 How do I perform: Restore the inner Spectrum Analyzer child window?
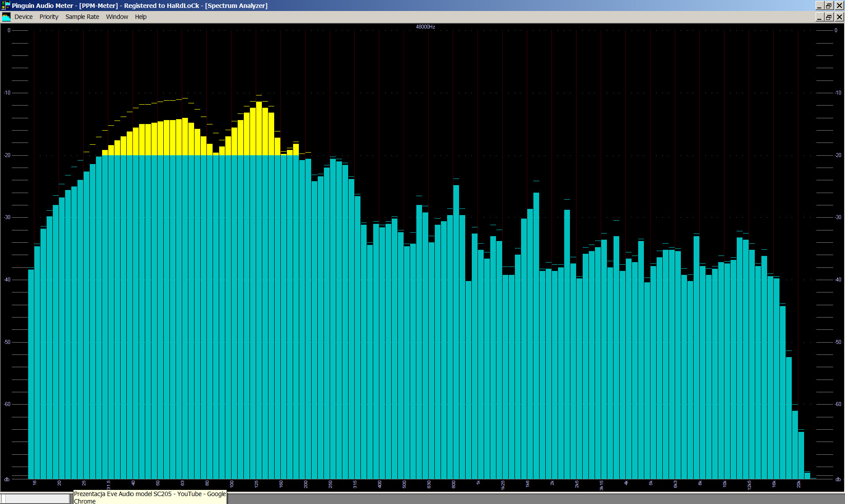point(829,17)
